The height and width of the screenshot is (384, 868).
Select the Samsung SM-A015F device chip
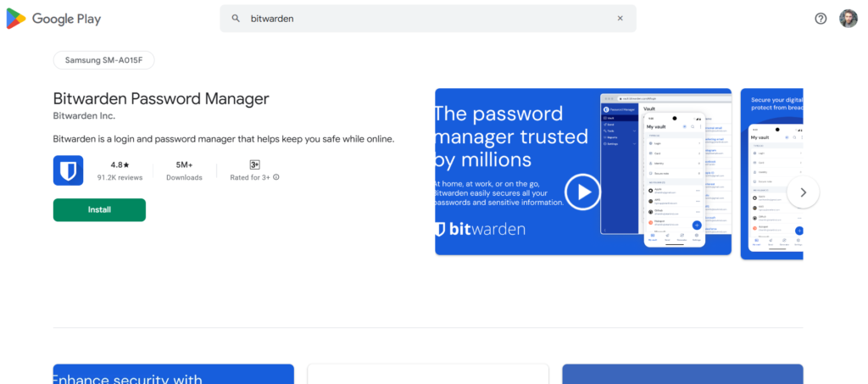[x=103, y=60]
